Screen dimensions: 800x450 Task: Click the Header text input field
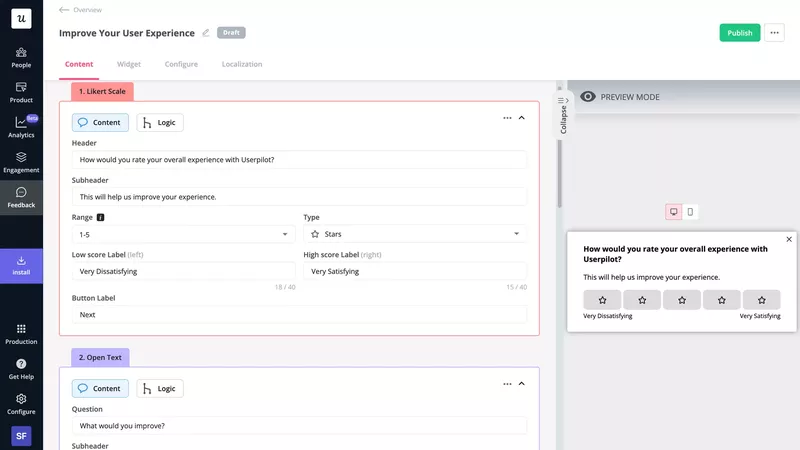(299, 160)
